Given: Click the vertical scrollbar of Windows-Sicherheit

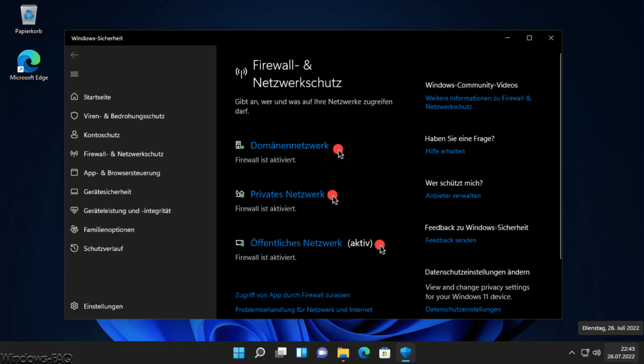Looking at the screenshot, I should (x=560, y=156).
